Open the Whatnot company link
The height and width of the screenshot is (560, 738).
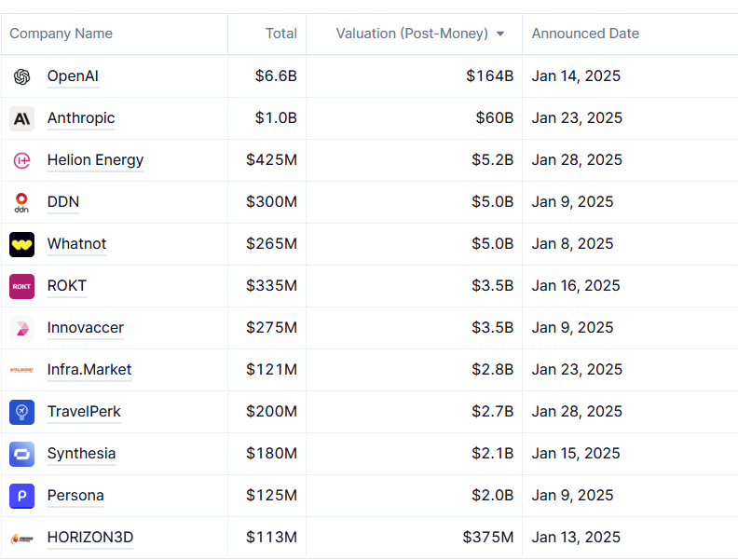pyautogui.click(x=76, y=243)
